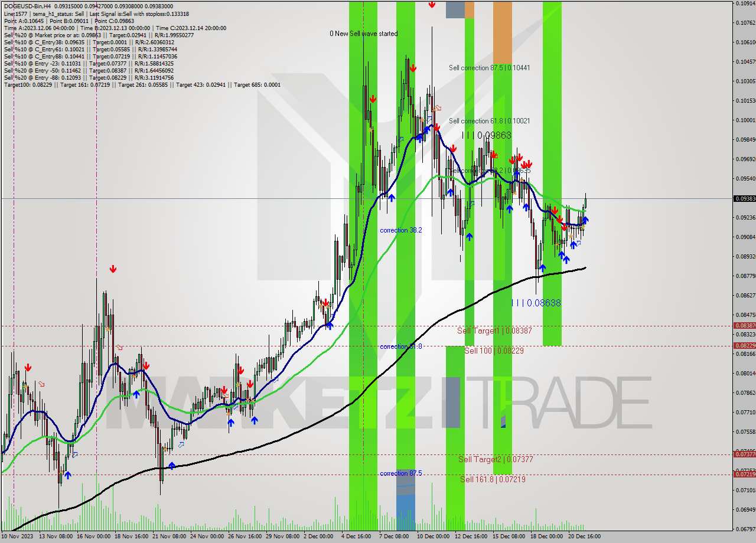Image resolution: width=756 pixels, height=543 pixels.
Task: Click the 0.09540 price axis value
Action: click(x=745, y=178)
